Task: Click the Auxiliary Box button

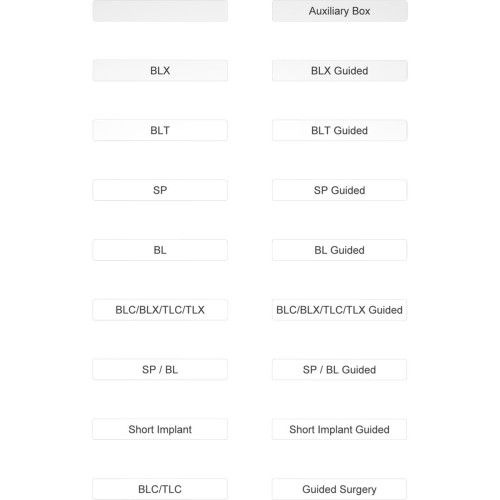Action: [x=339, y=11]
